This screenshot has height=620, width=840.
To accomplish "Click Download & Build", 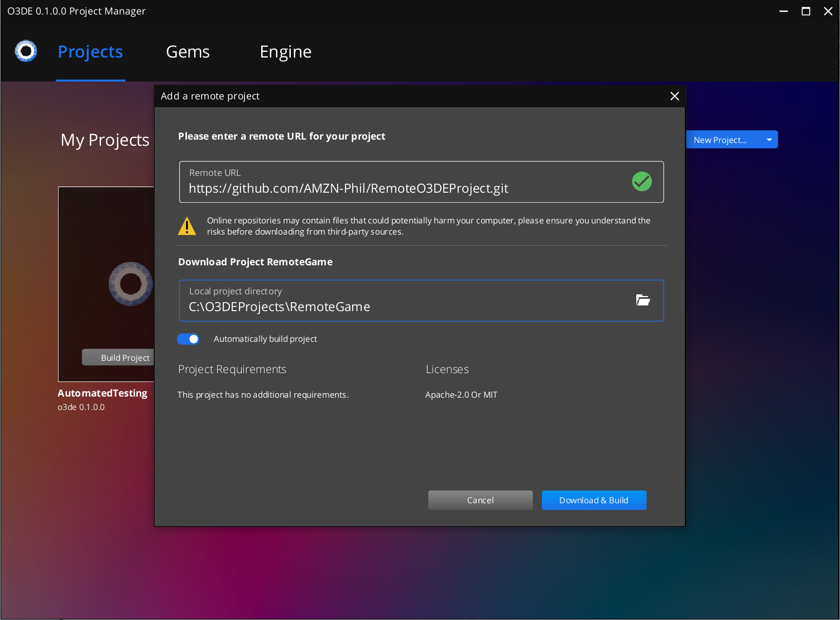I will pyautogui.click(x=594, y=500).
